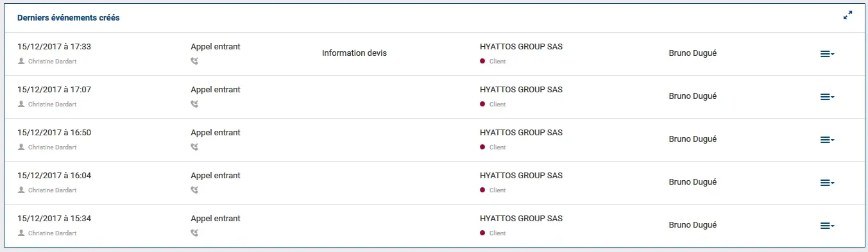Image resolution: width=868 pixels, height=252 pixels.
Task: Click user icon beside Christine Dardart, 15:34 row
Action: point(21,233)
